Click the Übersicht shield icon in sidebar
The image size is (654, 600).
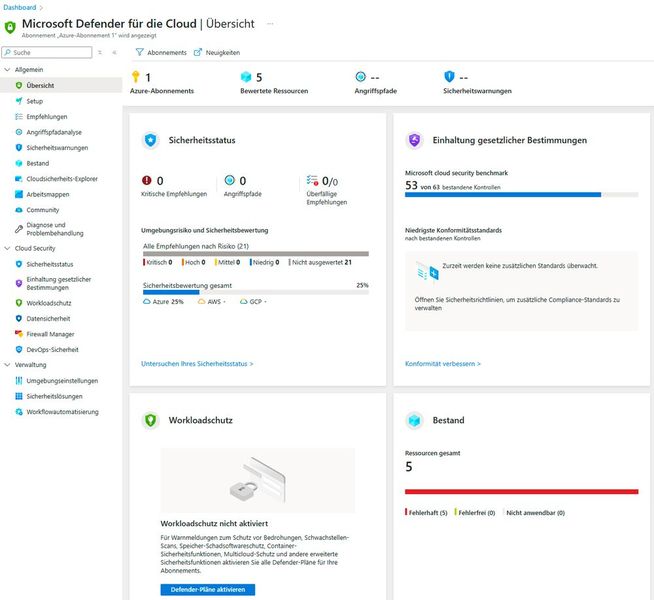19,85
